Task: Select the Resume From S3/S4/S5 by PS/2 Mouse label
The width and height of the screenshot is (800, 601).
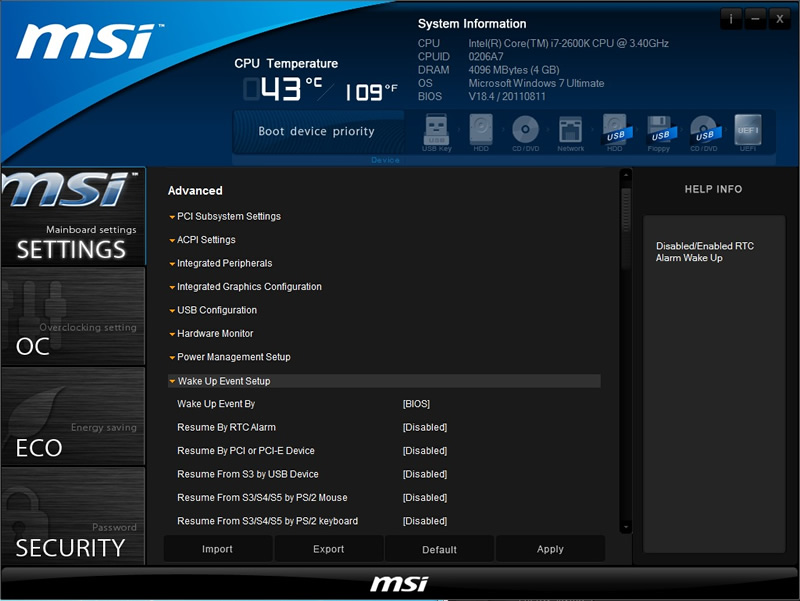Action: point(262,498)
